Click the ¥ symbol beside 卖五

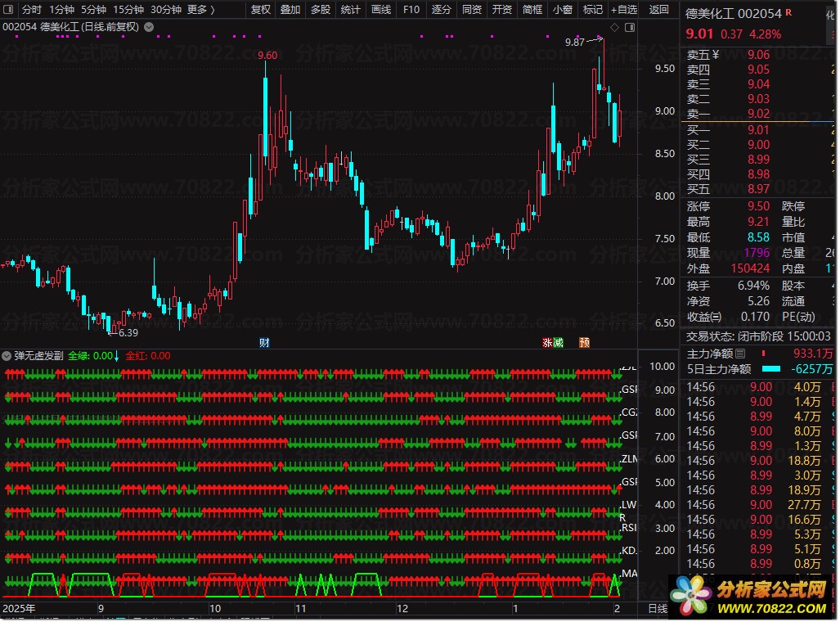point(716,55)
